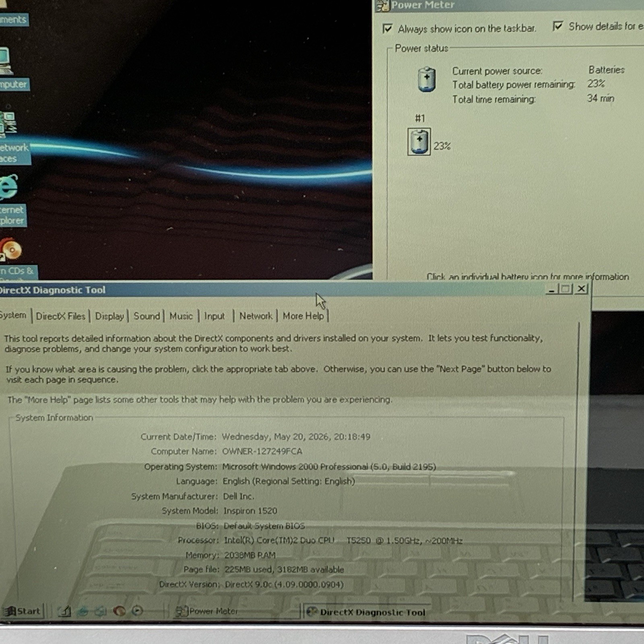
Task: Launch Internet Explorer from Quick Launch
Action: click(x=83, y=611)
